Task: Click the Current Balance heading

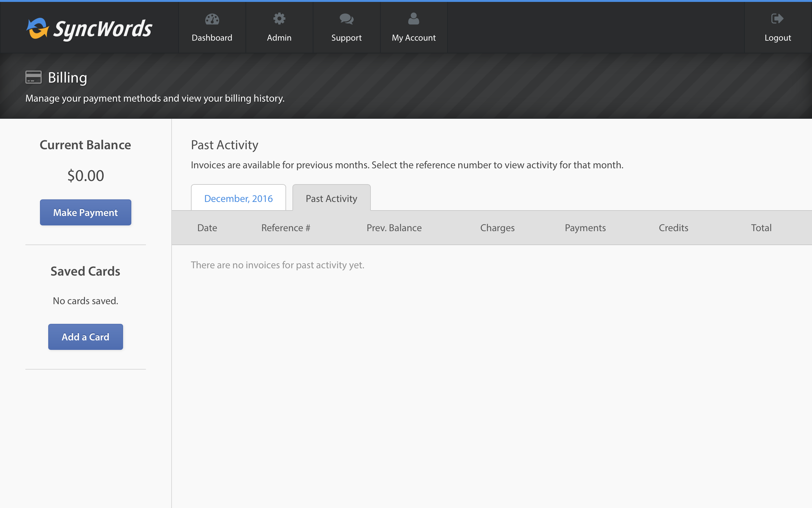Action: 85,145
